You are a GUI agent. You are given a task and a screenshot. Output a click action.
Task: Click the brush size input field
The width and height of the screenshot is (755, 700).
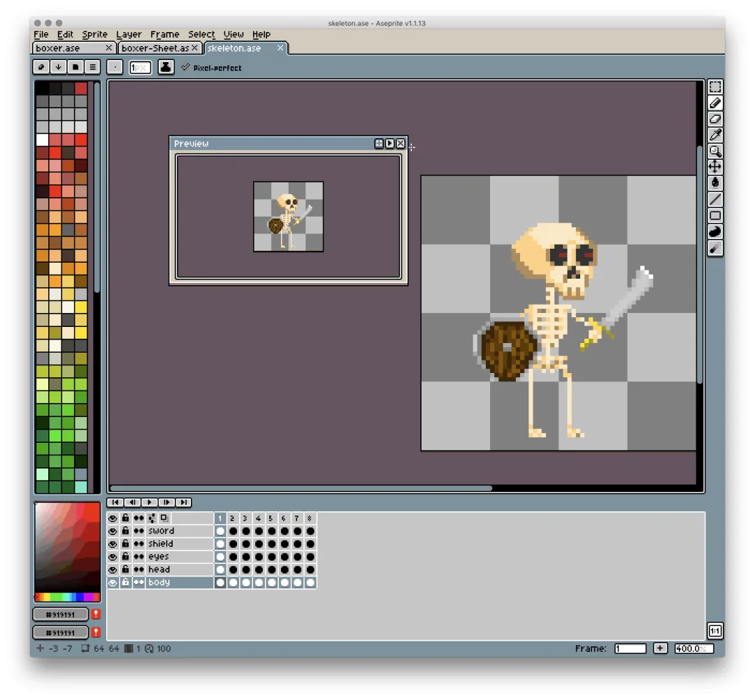tap(140, 68)
